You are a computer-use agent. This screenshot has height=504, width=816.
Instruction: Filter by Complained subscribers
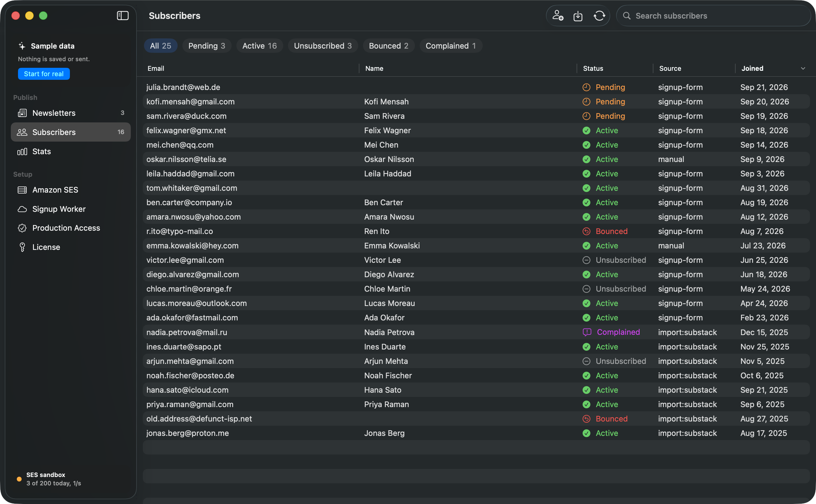tap(451, 46)
